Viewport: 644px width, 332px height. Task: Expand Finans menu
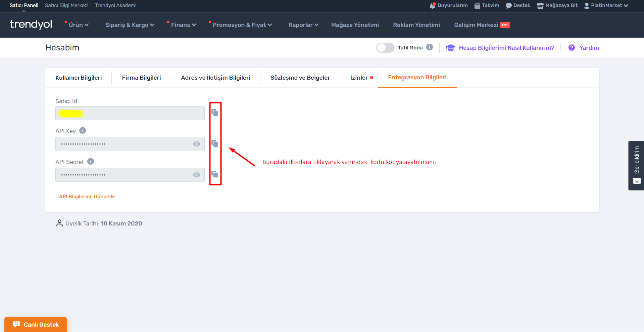click(x=184, y=25)
